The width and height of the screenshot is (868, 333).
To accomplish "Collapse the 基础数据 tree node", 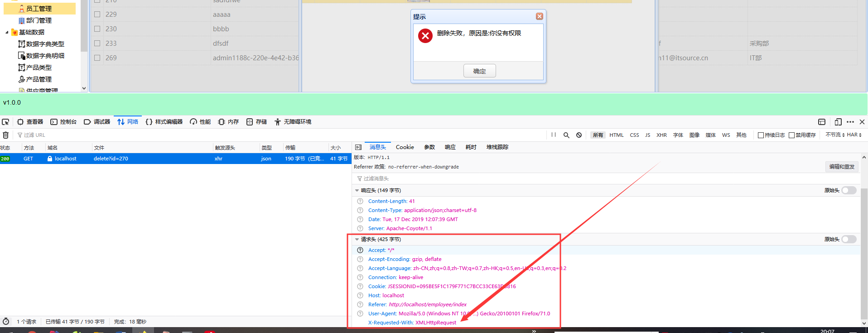I will 6,32.
